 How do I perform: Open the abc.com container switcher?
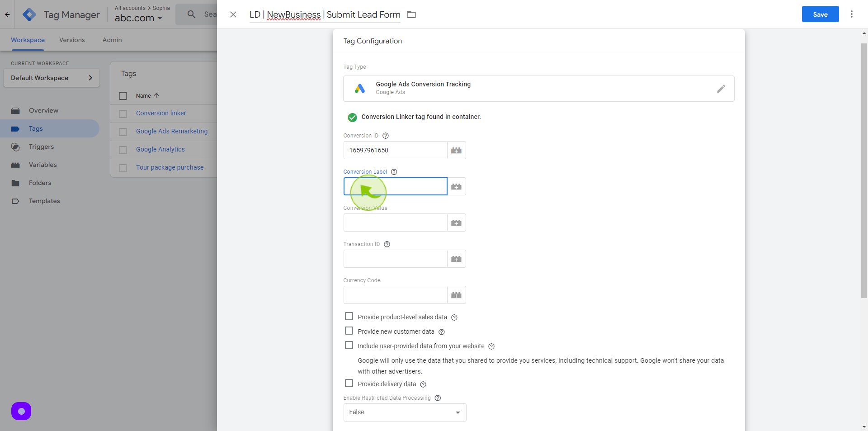[138, 18]
